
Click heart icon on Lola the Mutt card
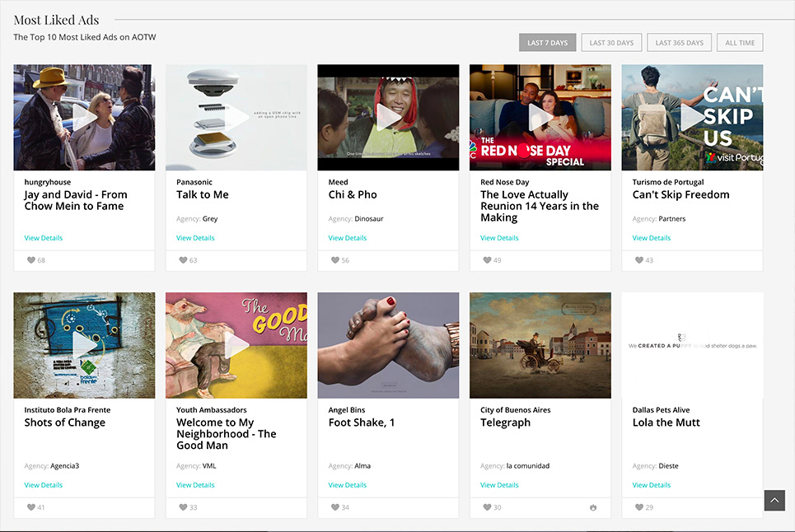(639, 507)
